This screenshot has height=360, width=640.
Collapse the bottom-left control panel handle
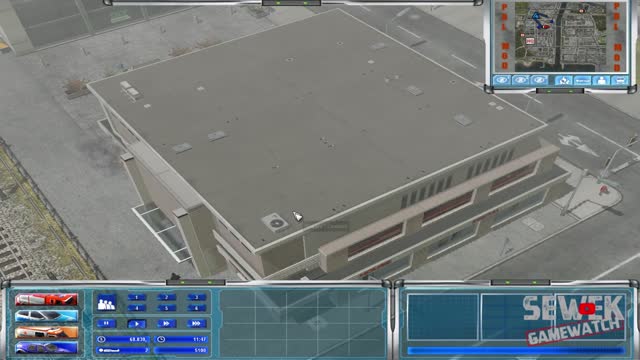pyautogui.click(x=196, y=282)
